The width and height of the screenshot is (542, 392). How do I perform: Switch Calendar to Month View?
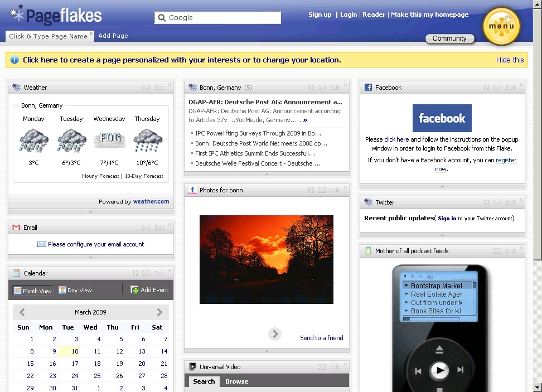pyautogui.click(x=33, y=291)
